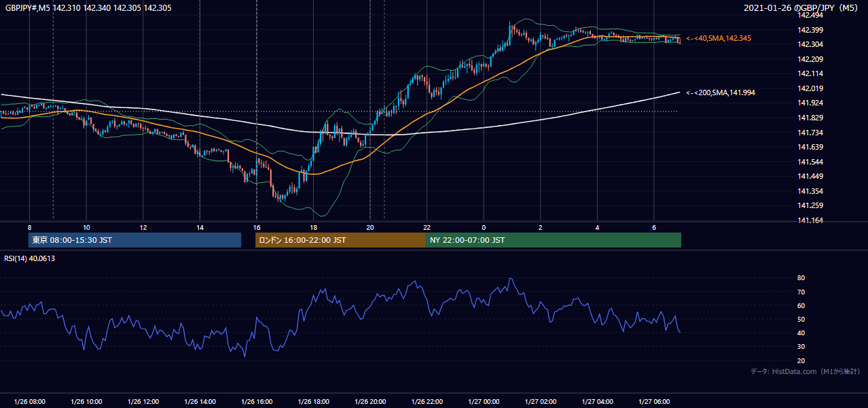Click the 40 SMA 142.345 label

[719, 39]
